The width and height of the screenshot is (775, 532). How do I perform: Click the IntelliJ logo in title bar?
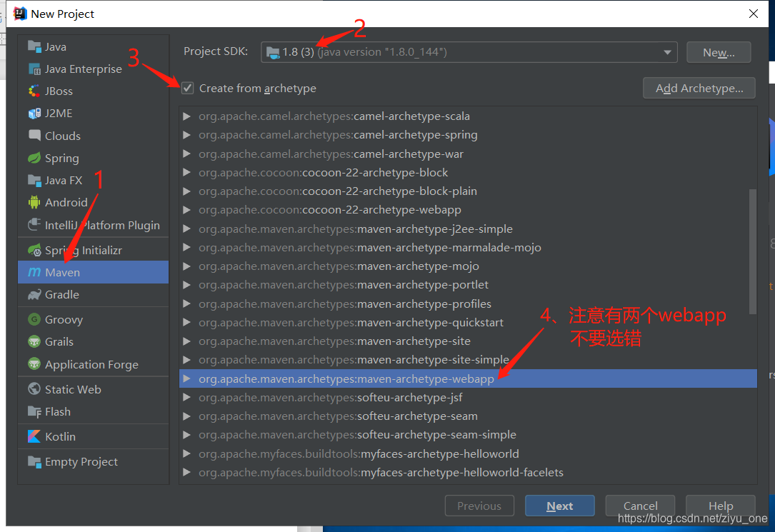click(x=20, y=14)
